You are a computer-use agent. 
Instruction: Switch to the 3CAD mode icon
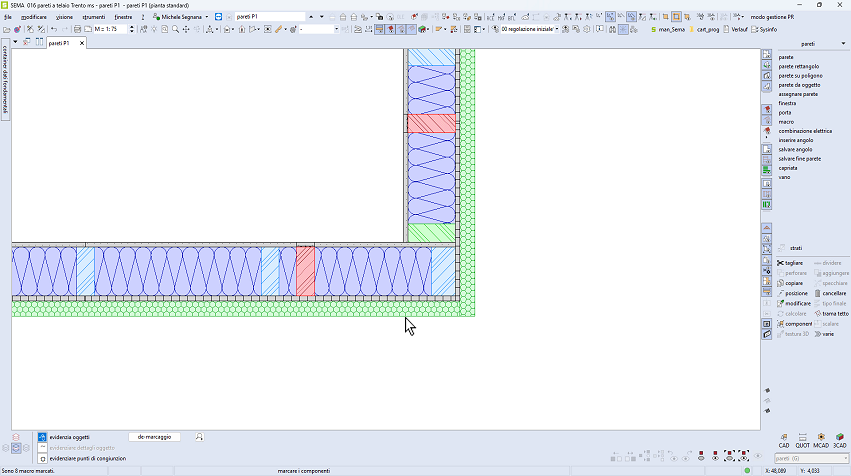pos(839,439)
